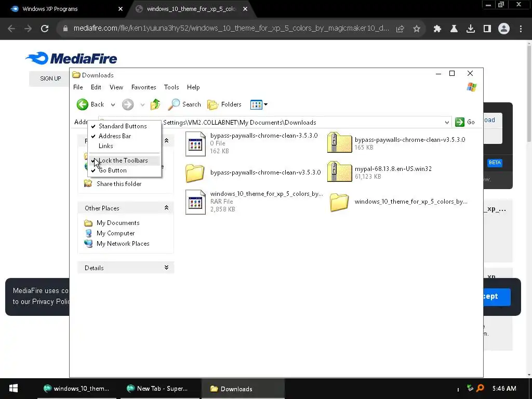Open the Tools menu

click(171, 87)
